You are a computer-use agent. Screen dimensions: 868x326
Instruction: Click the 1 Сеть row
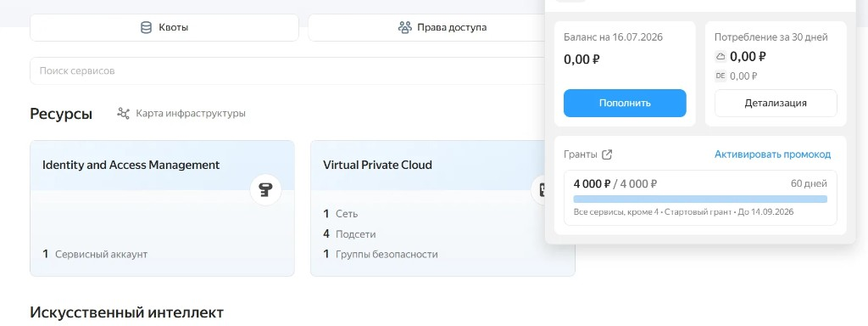pos(341,213)
